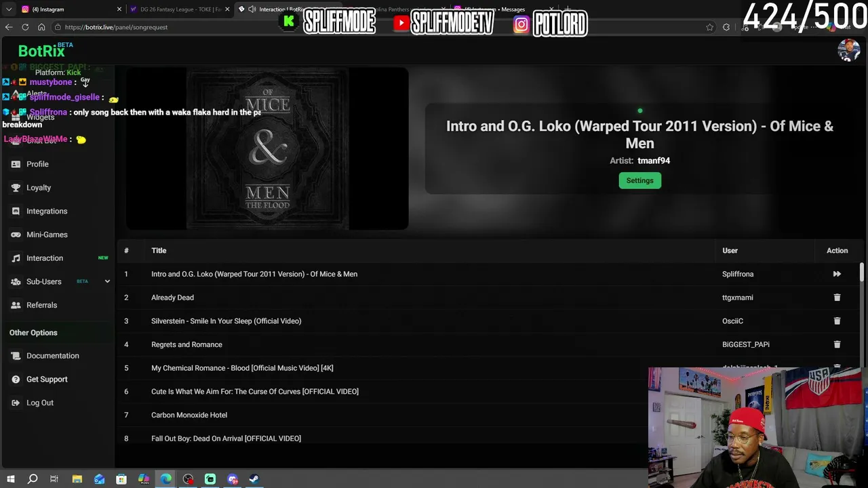Click the Title column header

(159, 251)
